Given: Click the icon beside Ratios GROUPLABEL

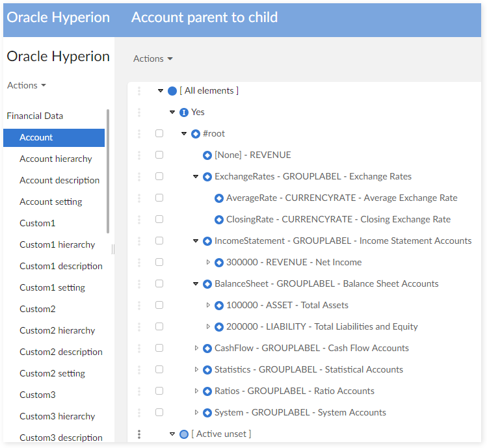Looking at the screenshot, I should click(x=207, y=391).
